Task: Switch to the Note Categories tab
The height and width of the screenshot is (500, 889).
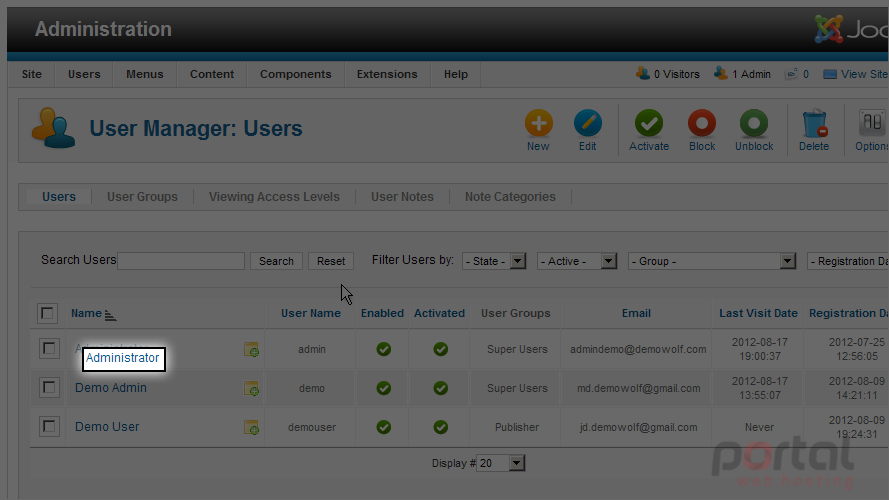Action: coord(510,197)
